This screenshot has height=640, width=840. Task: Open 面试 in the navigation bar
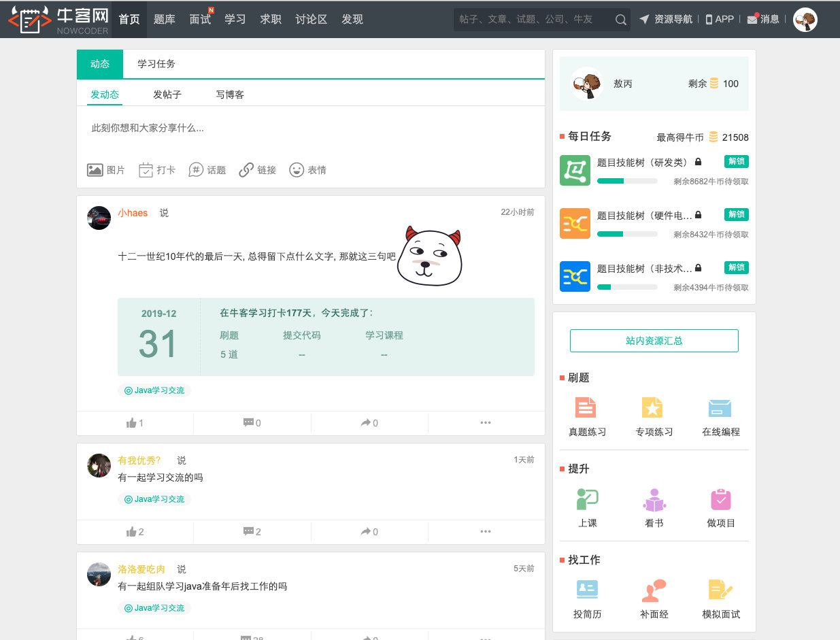pyautogui.click(x=200, y=20)
